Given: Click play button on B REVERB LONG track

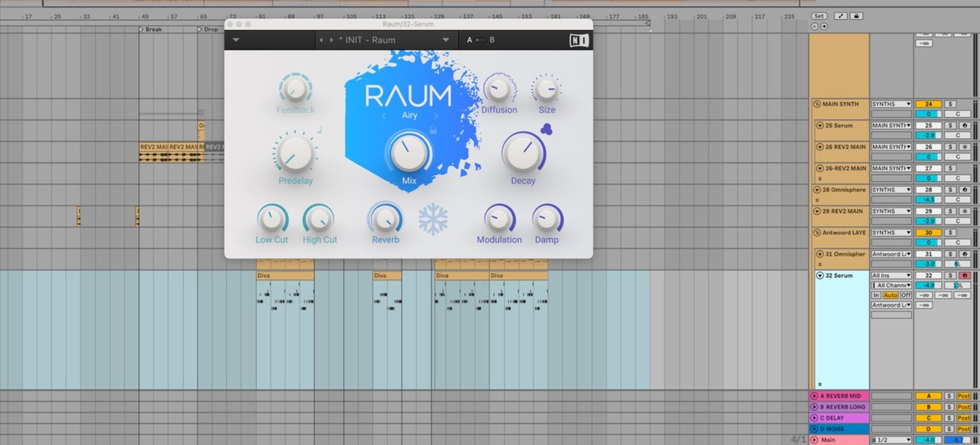Looking at the screenshot, I should [x=814, y=407].
